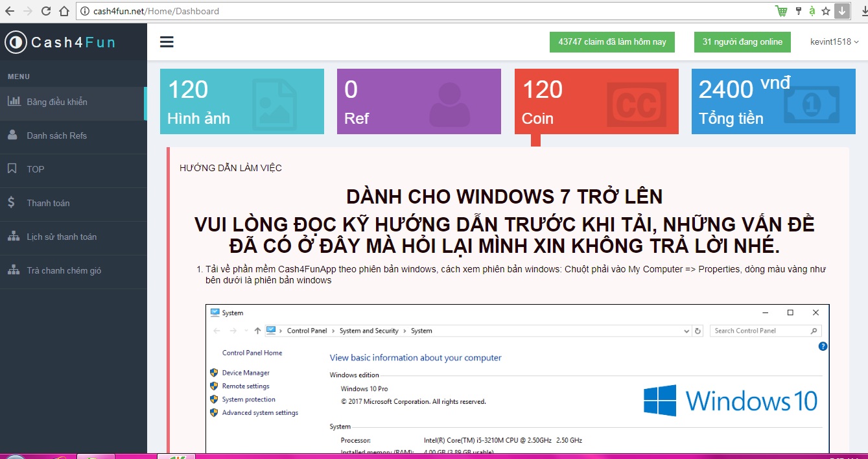This screenshot has width=868, height=459.
Task: Click the dollar icon beside Thanh toán
Action: (12, 202)
